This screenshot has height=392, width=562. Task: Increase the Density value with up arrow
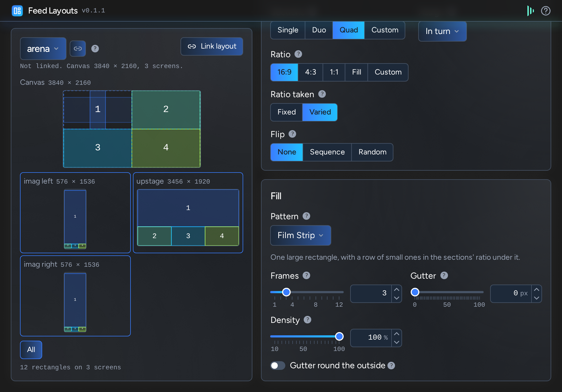click(x=397, y=334)
